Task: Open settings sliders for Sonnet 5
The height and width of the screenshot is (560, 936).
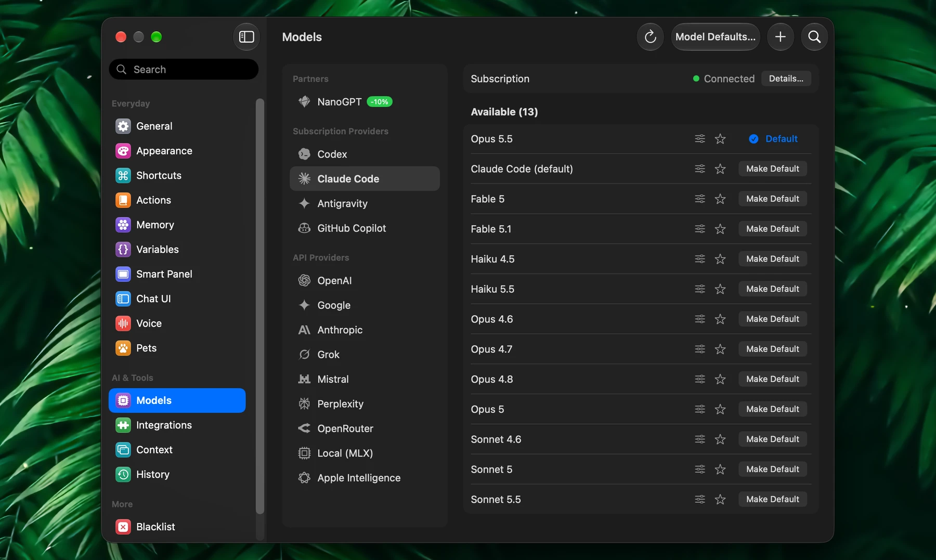Action: (x=700, y=470)
